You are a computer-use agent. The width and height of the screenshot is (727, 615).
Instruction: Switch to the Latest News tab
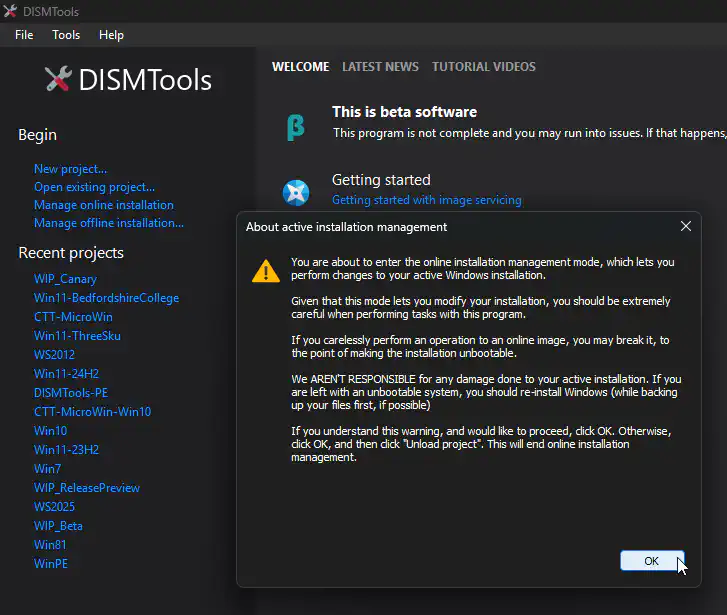point(380,67)
